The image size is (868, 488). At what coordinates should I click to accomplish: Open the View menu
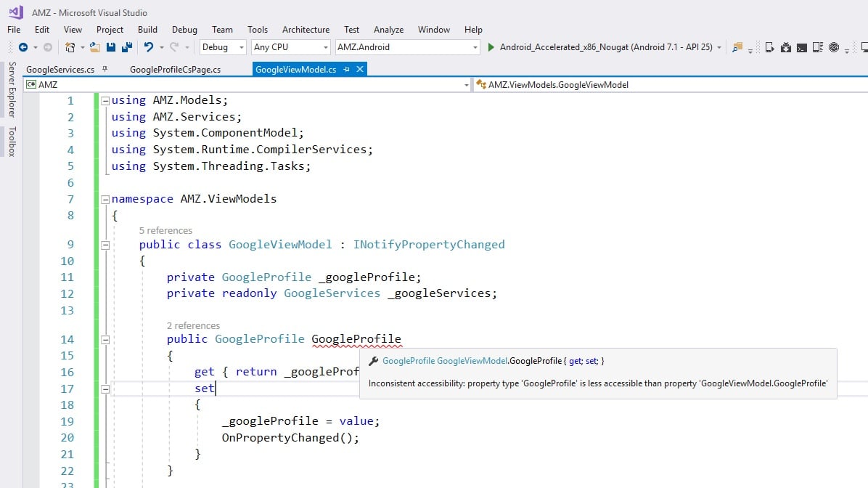pos(73,30)
